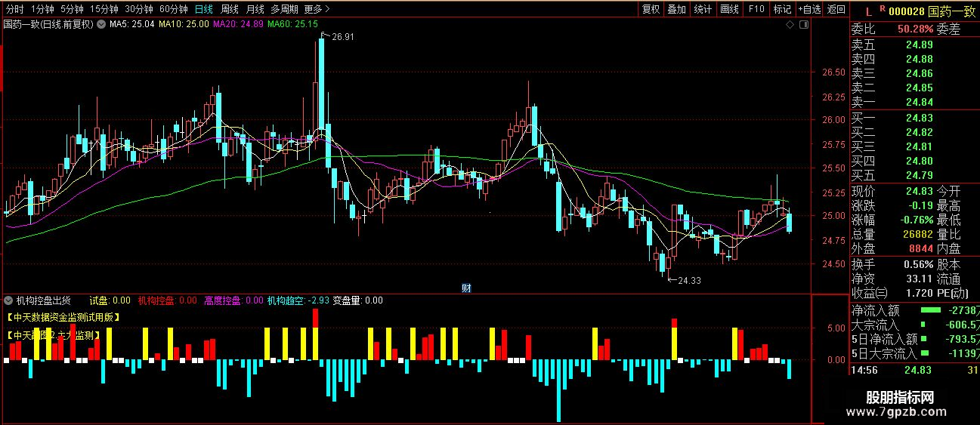Toggle the side panel layout icon
This screenshot has height=425, width=980.
tap(802, 25)
